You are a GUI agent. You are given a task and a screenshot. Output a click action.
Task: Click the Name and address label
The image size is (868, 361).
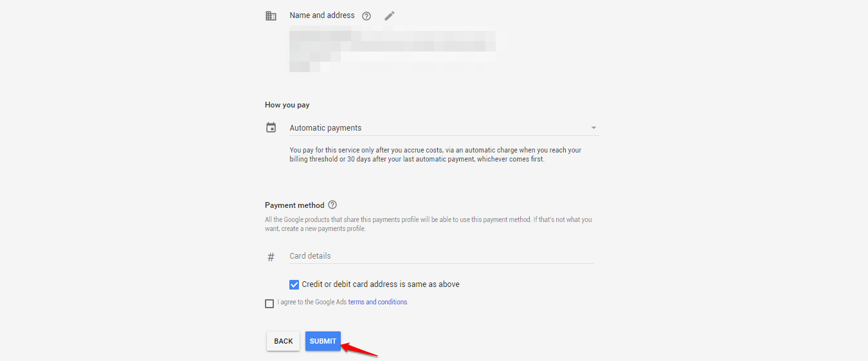(322, 15)
